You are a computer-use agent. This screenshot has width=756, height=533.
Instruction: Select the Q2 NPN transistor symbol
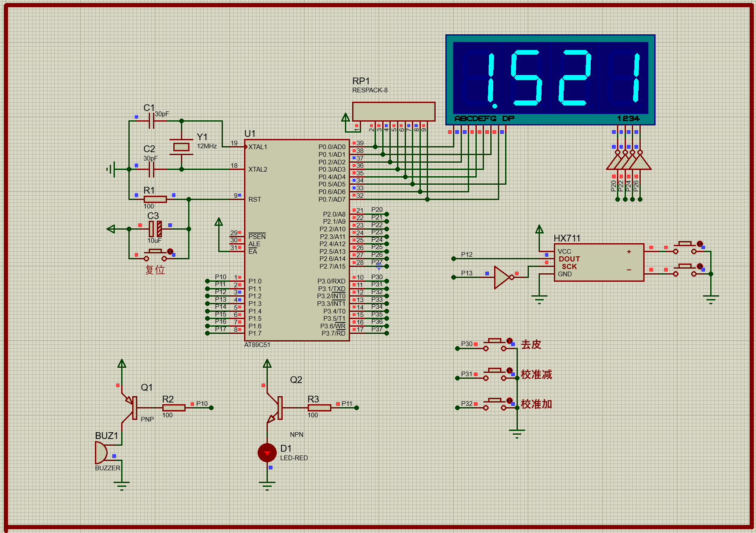coord(275,408)
